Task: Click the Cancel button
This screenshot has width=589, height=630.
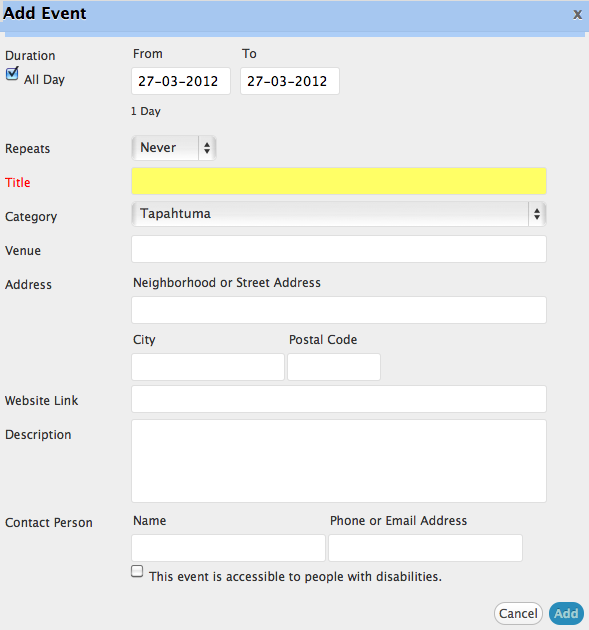Action: click(518, 614)
